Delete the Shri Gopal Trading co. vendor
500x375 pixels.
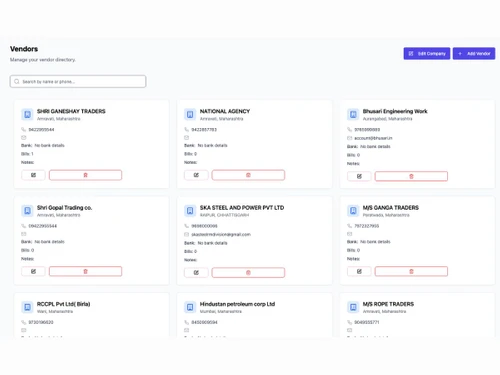point(85,271)
